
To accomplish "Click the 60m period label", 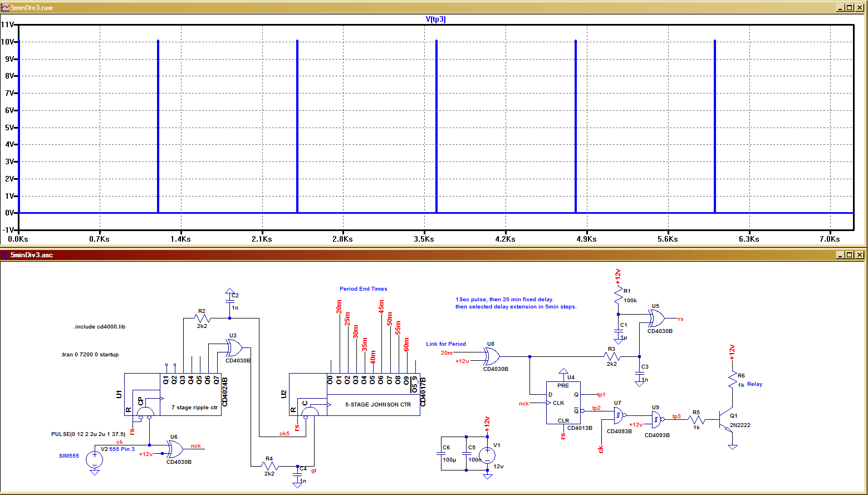I will coord(406,344).
